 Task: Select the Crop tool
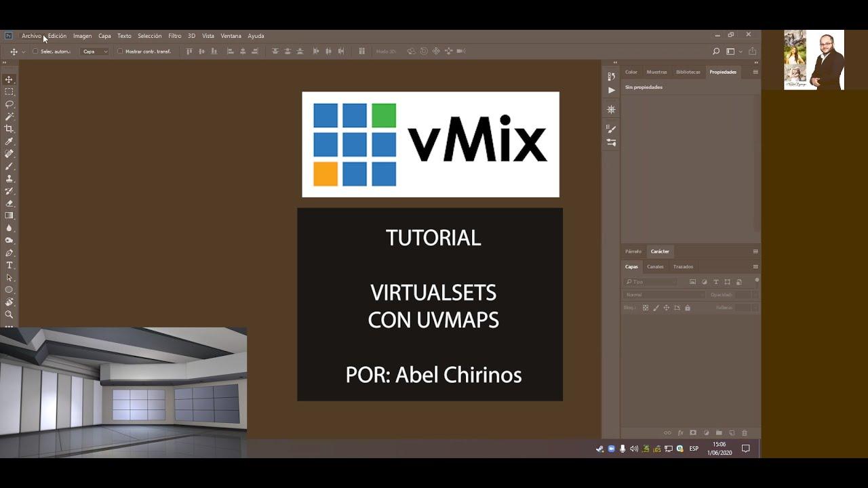click(x=9, y=129)
